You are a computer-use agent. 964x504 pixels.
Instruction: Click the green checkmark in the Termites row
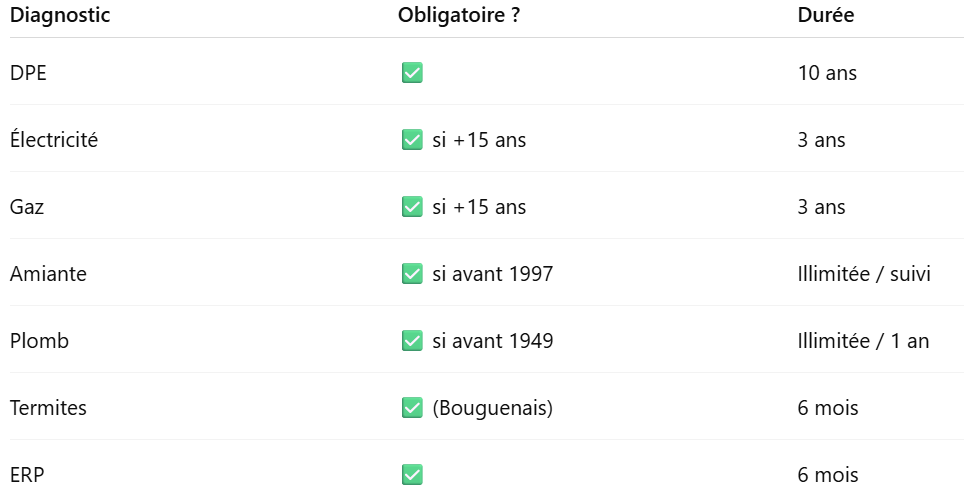click(x=411, y=408)
